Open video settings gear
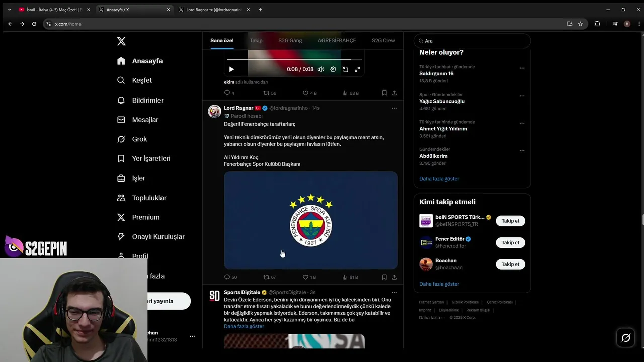644x362 pixels. pos(333,69)
